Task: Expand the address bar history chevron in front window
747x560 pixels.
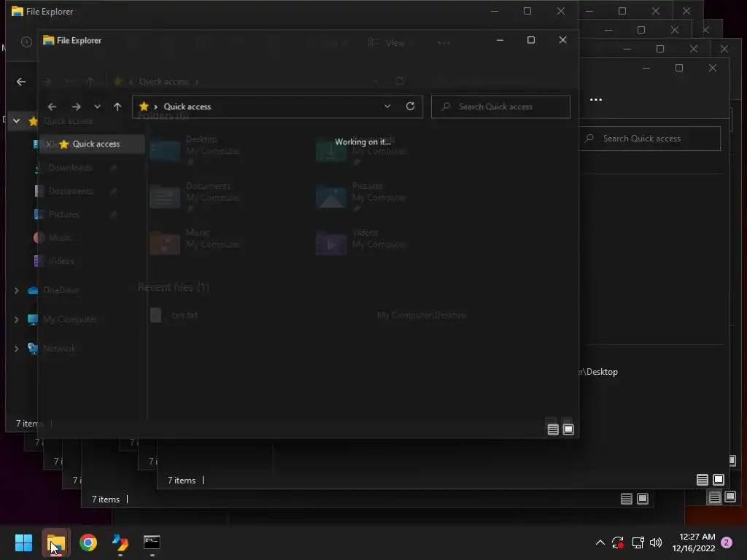Action: tap(387, 106)
